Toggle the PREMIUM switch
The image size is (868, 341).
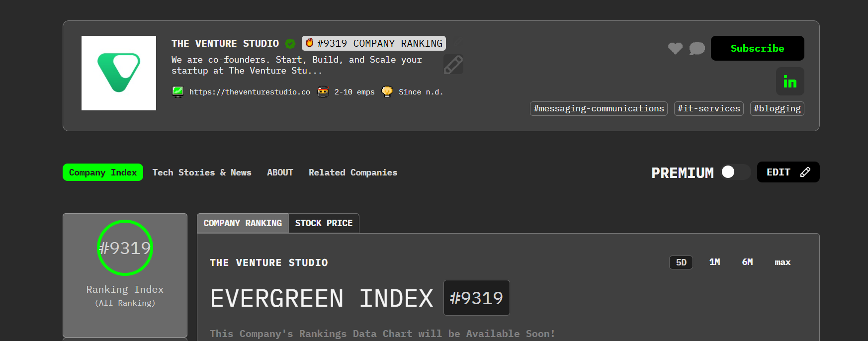[x=736, y=172]
